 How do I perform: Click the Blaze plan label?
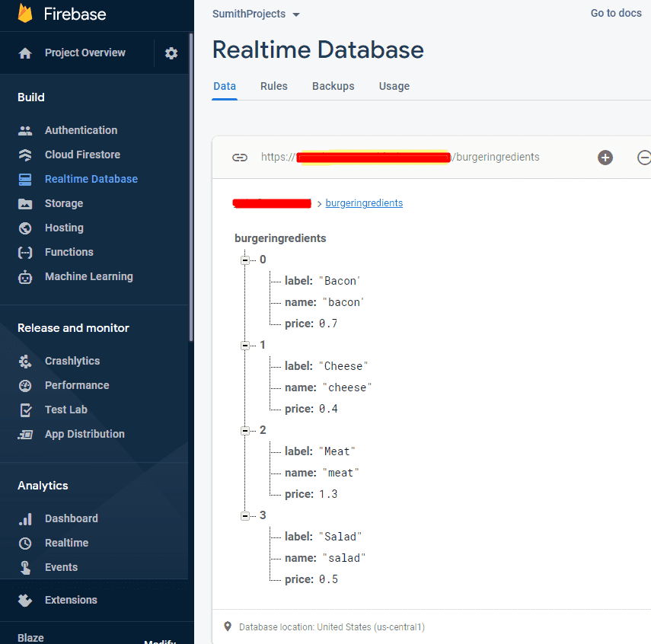click(x=30, y=638)
